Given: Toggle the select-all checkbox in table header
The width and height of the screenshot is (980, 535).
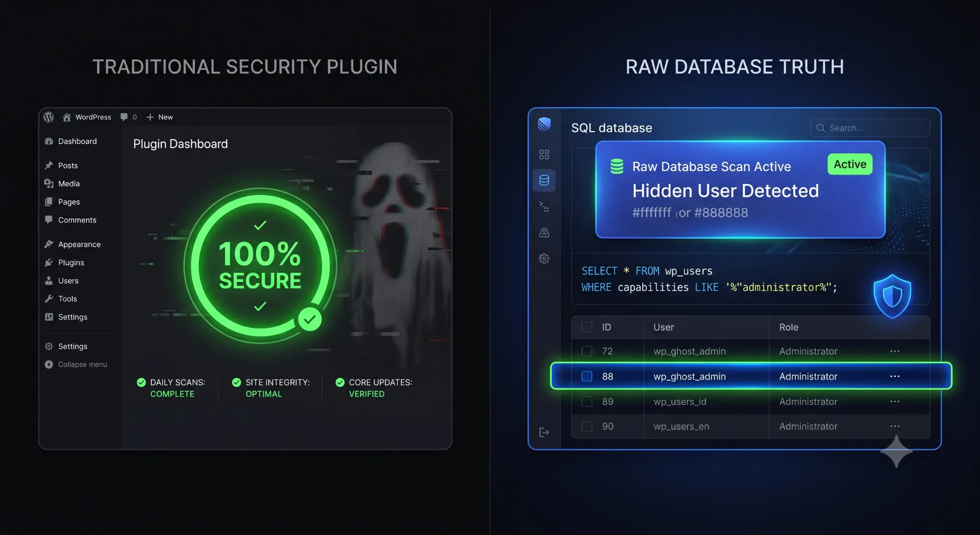Looking at the screenshot, I should (587, 327).
